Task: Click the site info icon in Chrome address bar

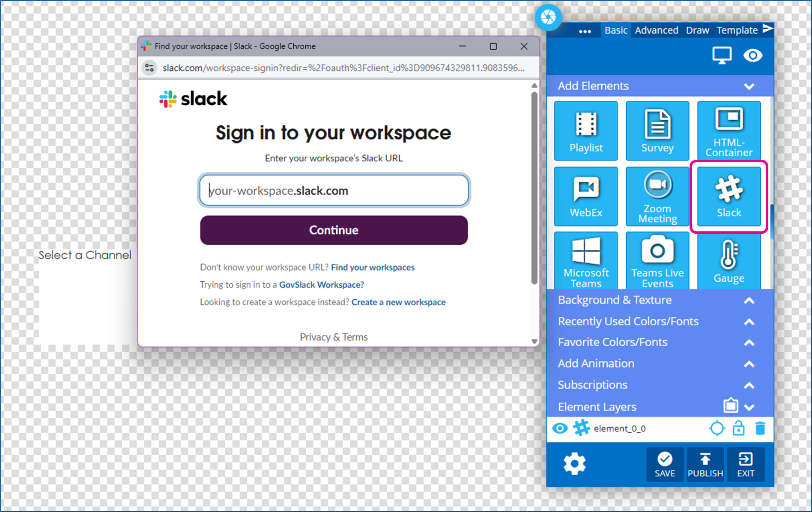Action: tap(149, 68)
